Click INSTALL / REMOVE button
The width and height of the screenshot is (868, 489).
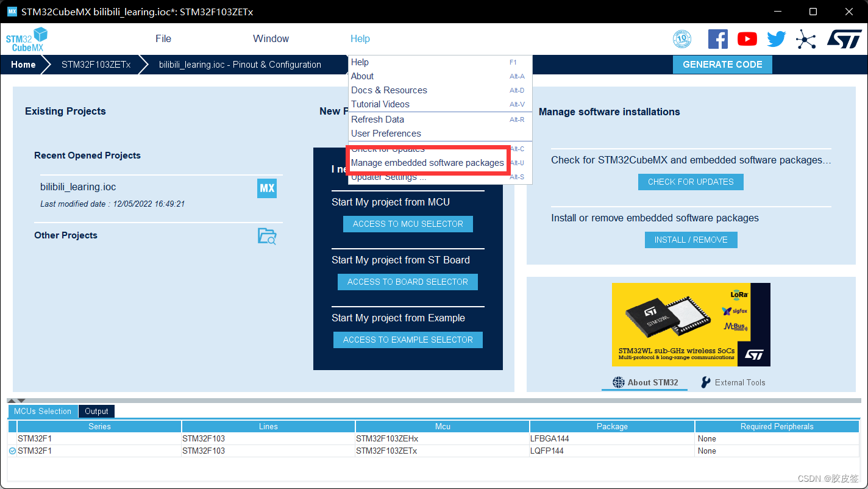tap(691, 240)
